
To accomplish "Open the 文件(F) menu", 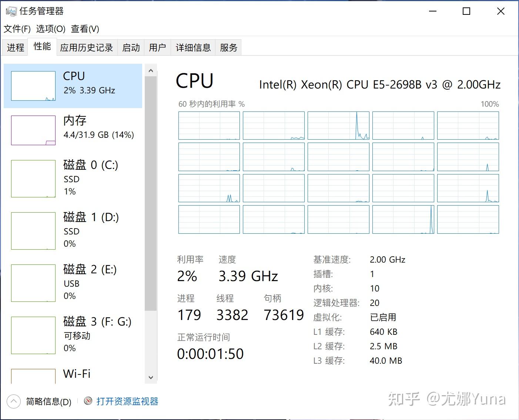I will 17,29.
